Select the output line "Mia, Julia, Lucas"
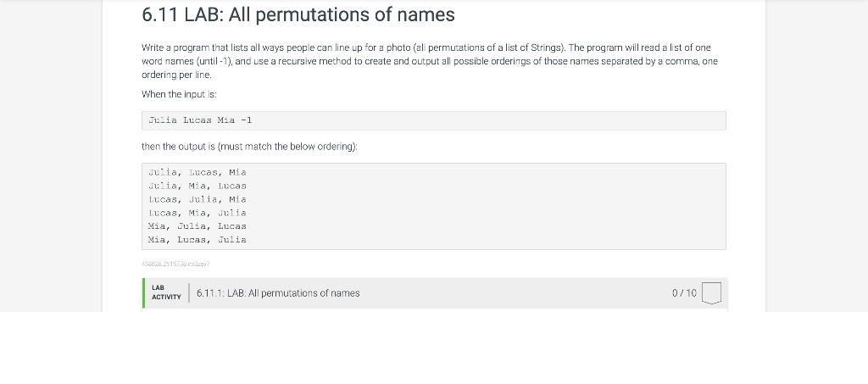 (x=197, y=226)
